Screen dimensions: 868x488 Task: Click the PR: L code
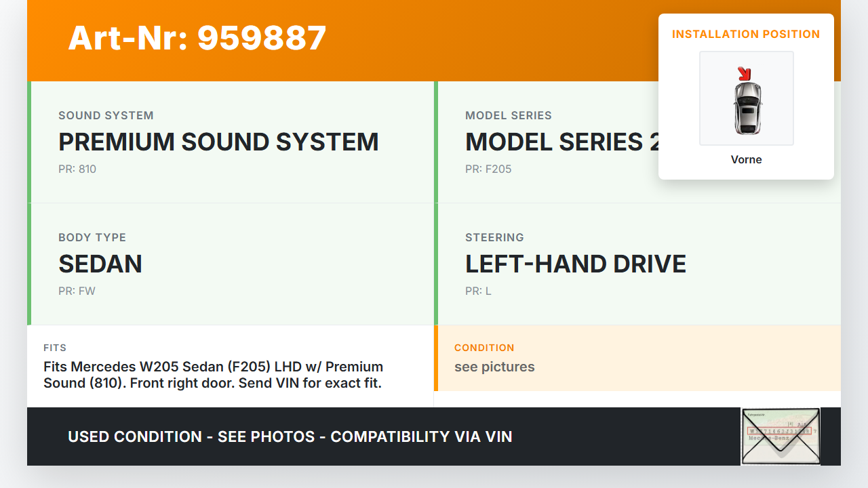(478, 291)
